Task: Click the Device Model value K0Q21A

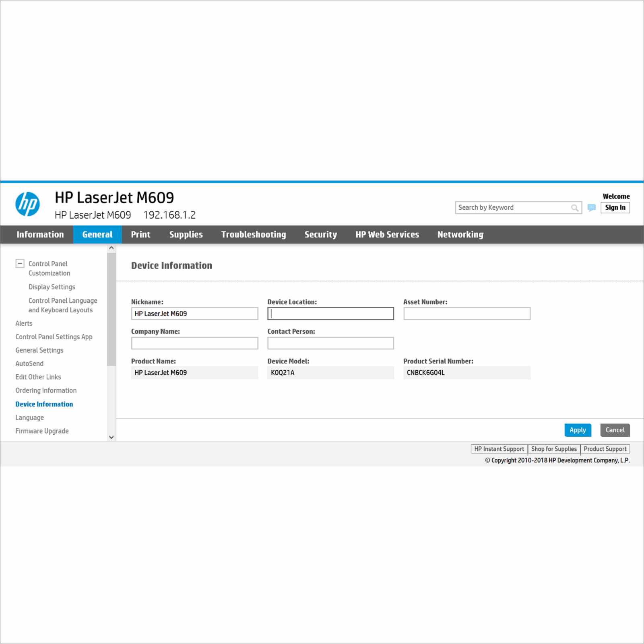Action: pyautogui.click(x=283, y=373)
